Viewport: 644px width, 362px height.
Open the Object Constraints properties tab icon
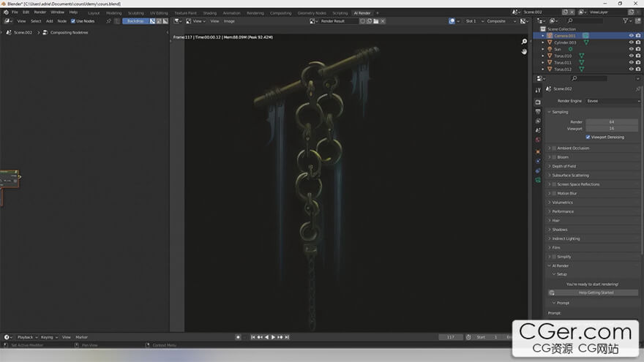click(x=538, y=170)
